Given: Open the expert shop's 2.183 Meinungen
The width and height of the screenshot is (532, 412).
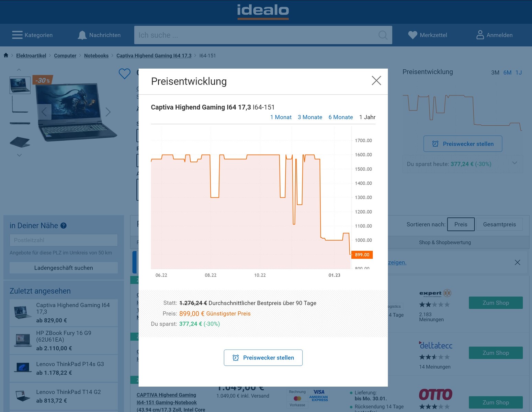Looking at the screenshot, I should click(431, 317).
